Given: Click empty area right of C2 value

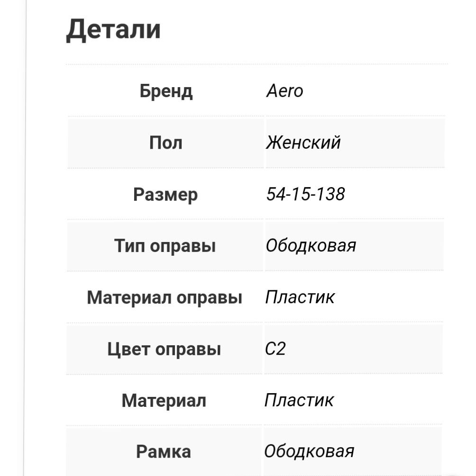Looking at the screenshot, I should point(370,349).
